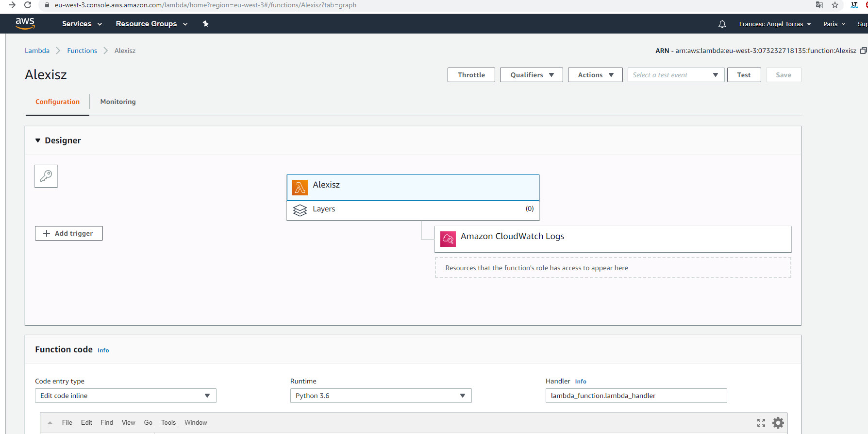Expand the Actions dropdown
This screenshot has height=434, width=868.
595,75
